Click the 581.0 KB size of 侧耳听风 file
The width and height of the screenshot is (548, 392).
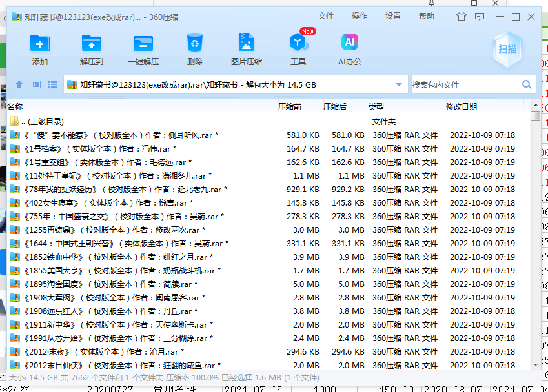click(303, 135)
